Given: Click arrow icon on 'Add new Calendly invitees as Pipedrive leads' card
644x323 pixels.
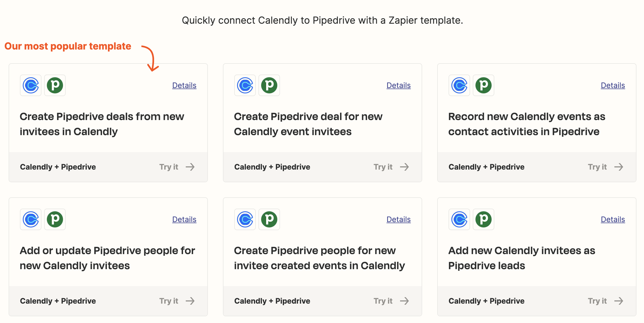Looking at the screenshot, I should (x=619, y=301).
